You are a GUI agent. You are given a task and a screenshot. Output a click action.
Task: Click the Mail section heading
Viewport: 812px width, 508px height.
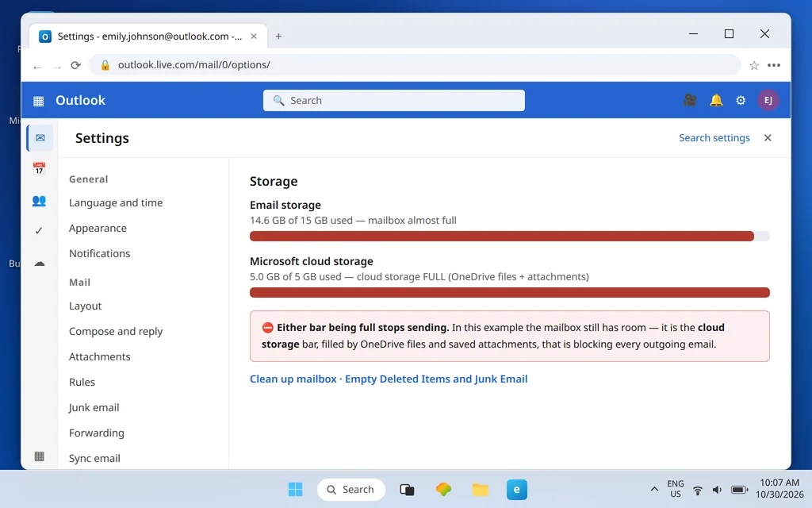[x=80, y=282]
